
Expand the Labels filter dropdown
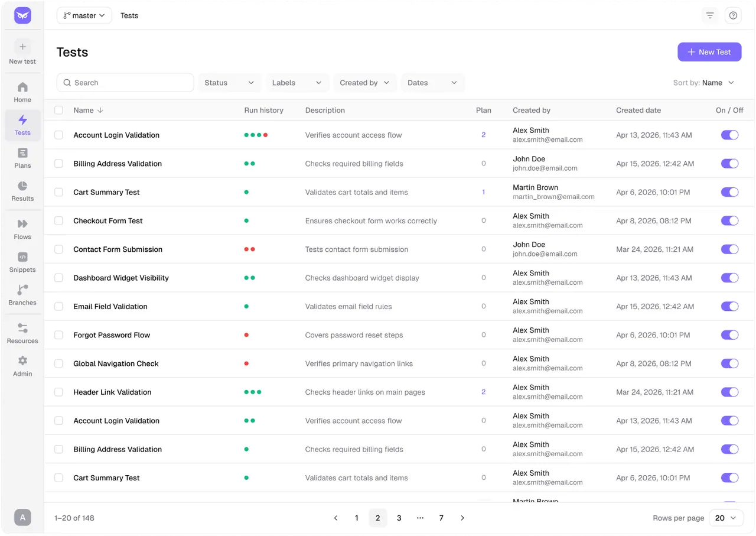297,83
